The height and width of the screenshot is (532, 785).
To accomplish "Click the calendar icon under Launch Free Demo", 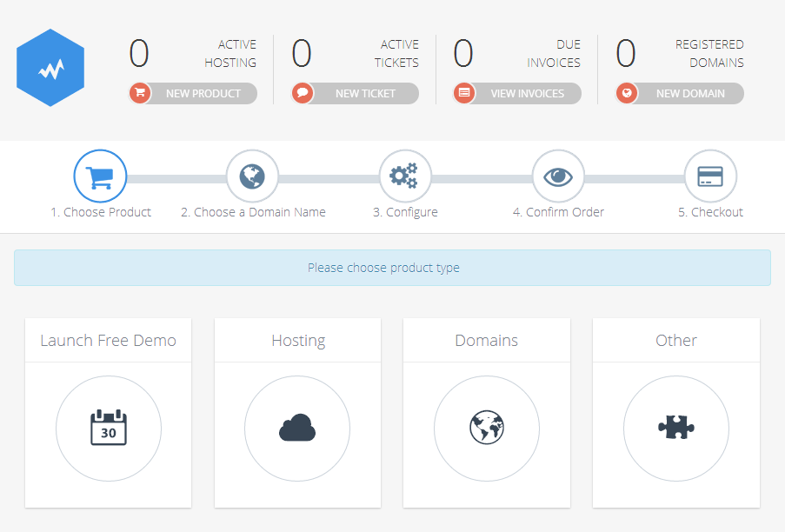I will pyautogui.click(x=109, y=428).
